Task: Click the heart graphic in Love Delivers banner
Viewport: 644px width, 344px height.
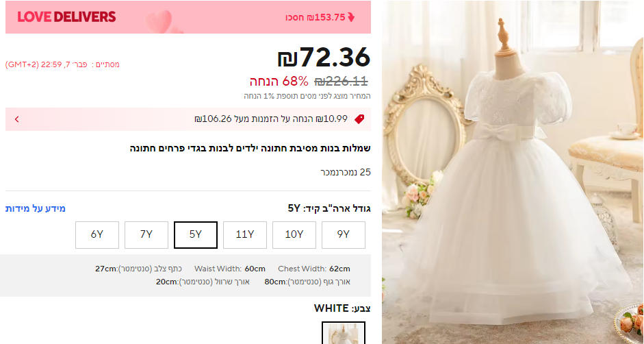Action: 159,21
